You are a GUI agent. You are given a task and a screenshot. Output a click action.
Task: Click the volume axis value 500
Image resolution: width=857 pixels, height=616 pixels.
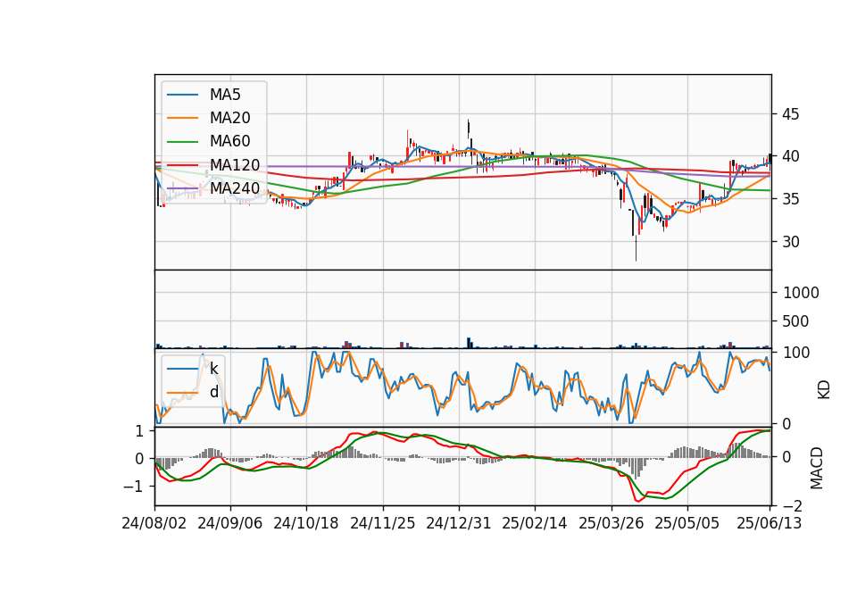(x=795, y=321)
